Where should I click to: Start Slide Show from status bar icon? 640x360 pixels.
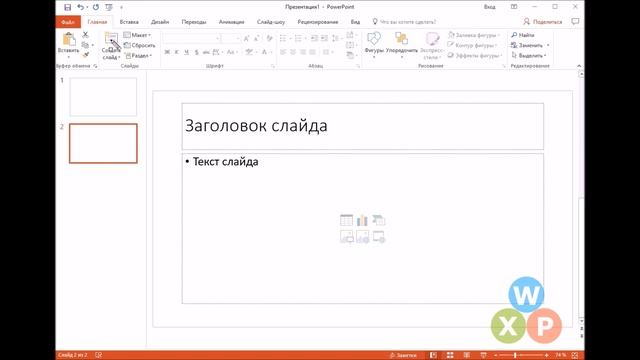point(483,355)
